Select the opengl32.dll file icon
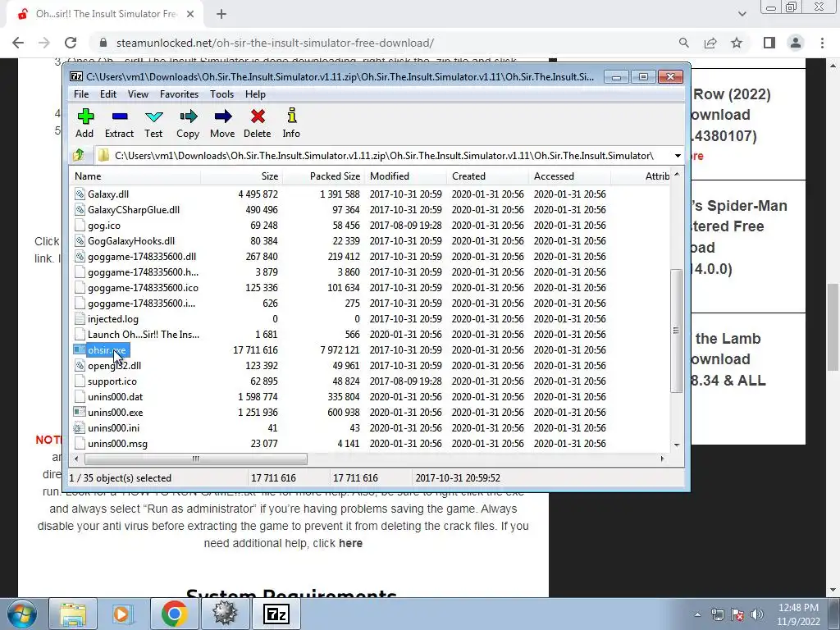 pyautogui.click(x=80, y=365)
